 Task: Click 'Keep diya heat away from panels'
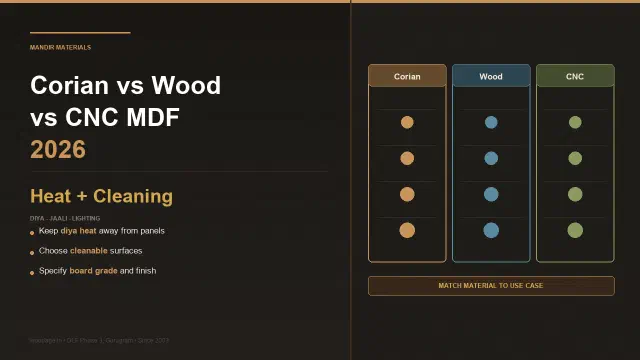[x=102, y=231]
